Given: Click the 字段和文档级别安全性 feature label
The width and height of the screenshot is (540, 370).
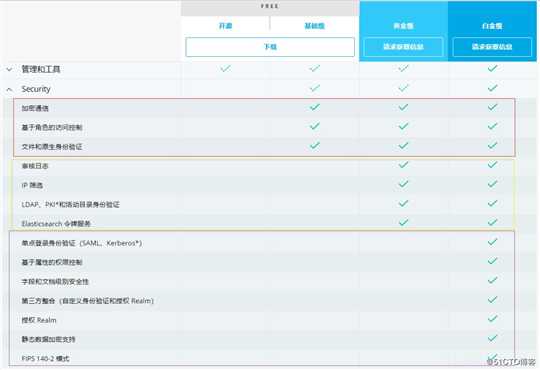Looking at the screenshot, I should pos(55,282).
